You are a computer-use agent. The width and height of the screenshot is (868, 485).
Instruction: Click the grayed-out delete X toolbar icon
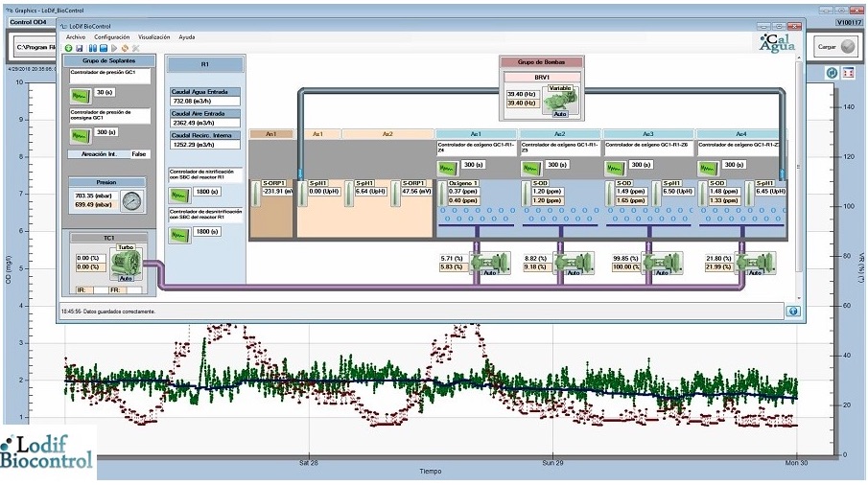tap(135, 49)
